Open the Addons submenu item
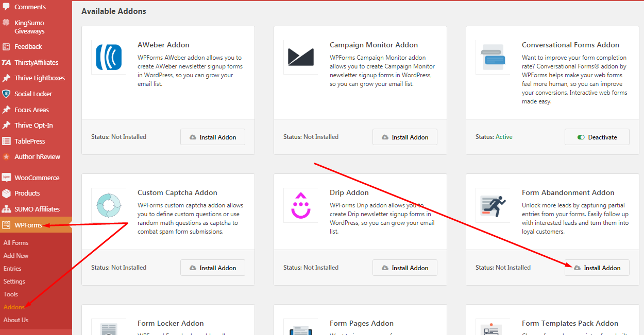The image size is (644, 335). click(x=14, y=307)
